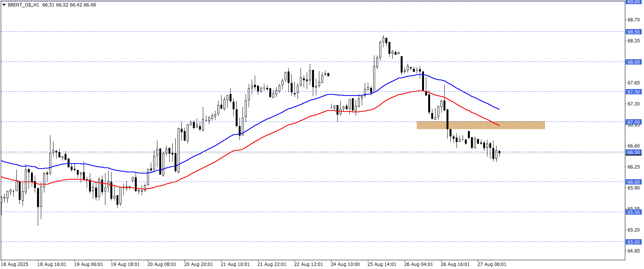Click the highlighted 68.00 price label
The width and height of the screenshot is (644, 269).
tap(633, 62)
